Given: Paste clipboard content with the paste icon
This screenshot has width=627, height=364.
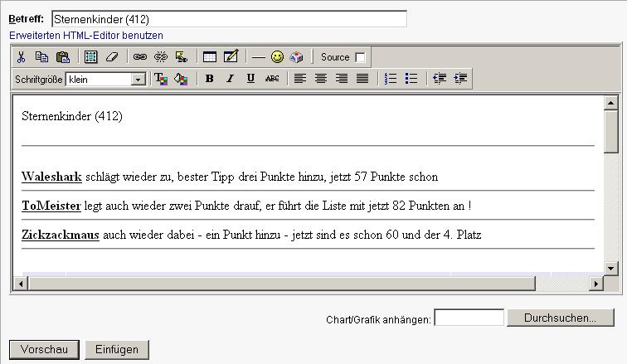Looking at the screenshot, I should (x=63, y=57).
